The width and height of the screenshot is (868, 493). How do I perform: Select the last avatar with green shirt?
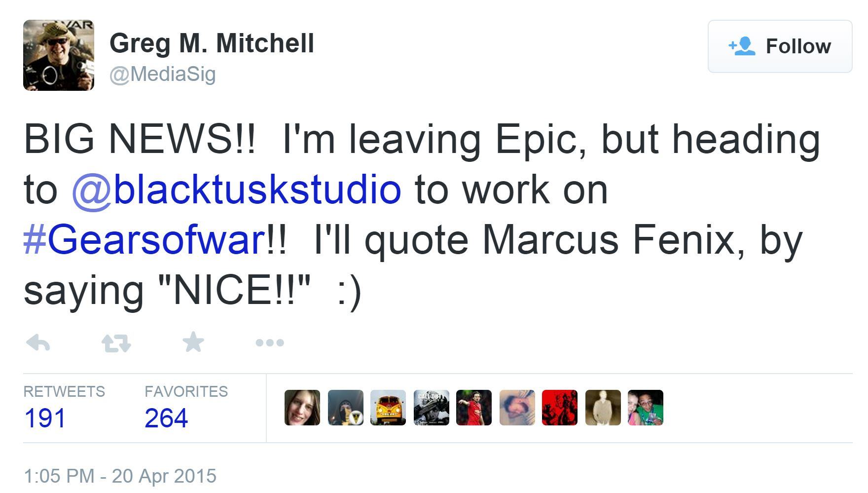(646, 408)
